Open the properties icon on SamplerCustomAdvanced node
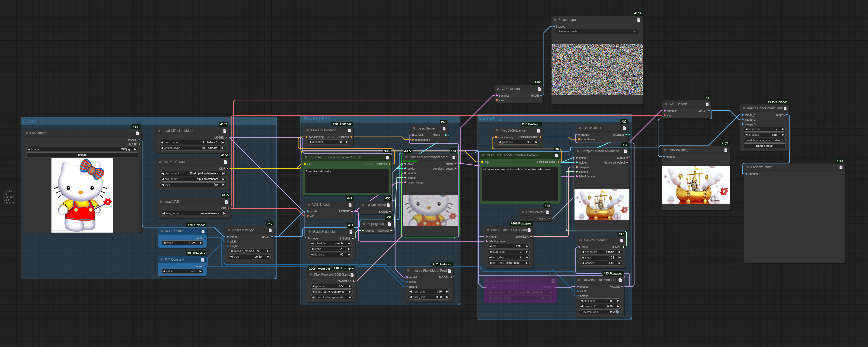Screen dimensions: 868x347 [454, 157]
